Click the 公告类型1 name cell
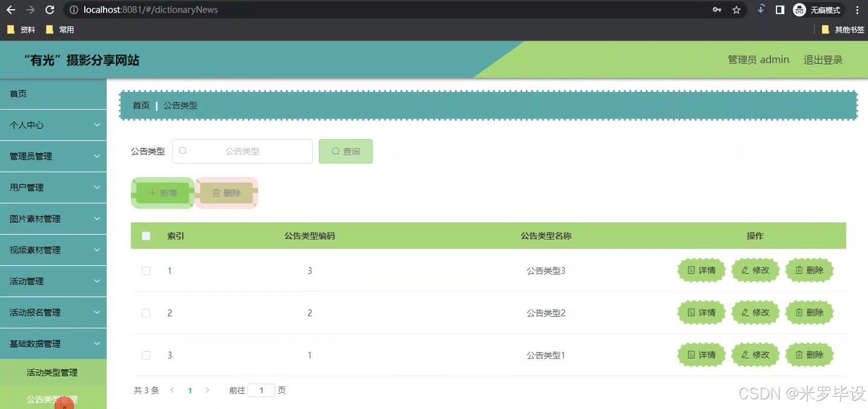 [x=546, y=355]
